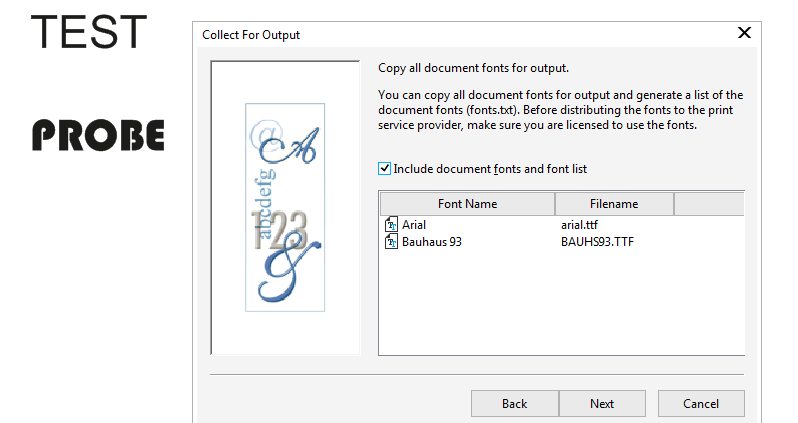Sort by the Font Name column header
Viewport: 798px width, 423px height.
[x=467, y=204]
